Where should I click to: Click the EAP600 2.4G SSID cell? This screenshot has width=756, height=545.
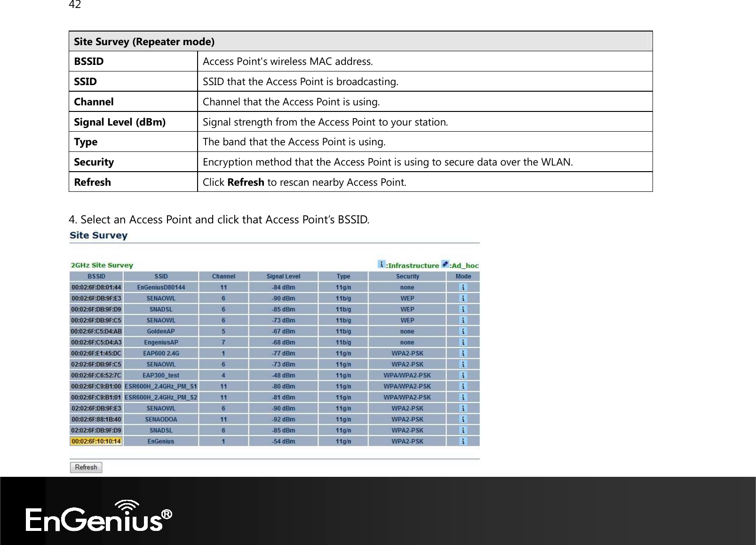pyautogui.click(x=161, y=353)
